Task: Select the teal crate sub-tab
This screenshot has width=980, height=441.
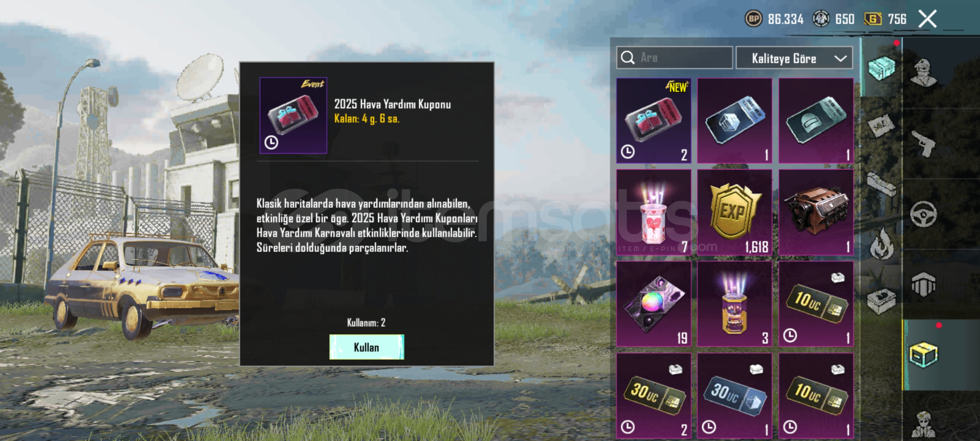Action: click(x=881, y=68)
